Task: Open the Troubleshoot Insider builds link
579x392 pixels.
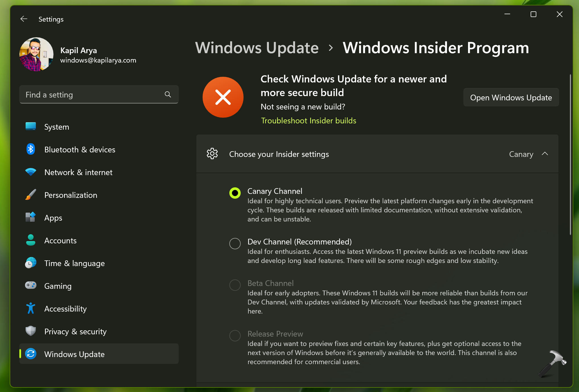Action: (x=308, y=121)
